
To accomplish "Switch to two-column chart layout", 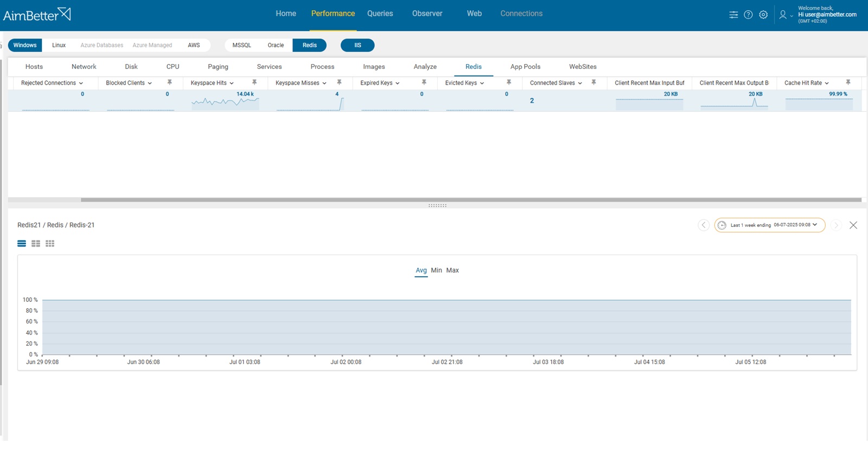I will pyautogui.click(x=36, y=244).
